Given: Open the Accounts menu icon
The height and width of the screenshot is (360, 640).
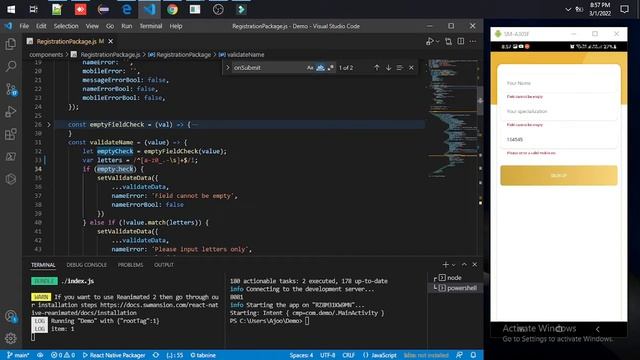Looking at the screenshot, I should (x=11, y=316).
